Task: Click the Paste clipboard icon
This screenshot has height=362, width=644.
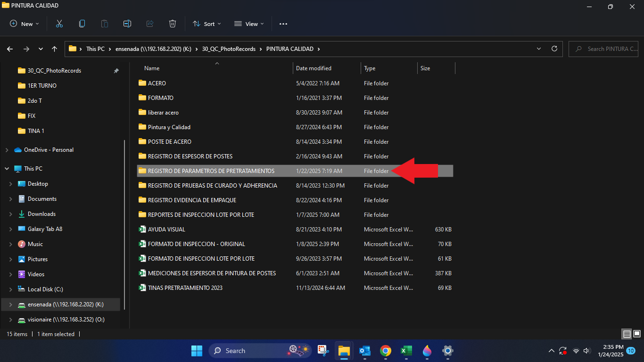Action: pos(105,24)
